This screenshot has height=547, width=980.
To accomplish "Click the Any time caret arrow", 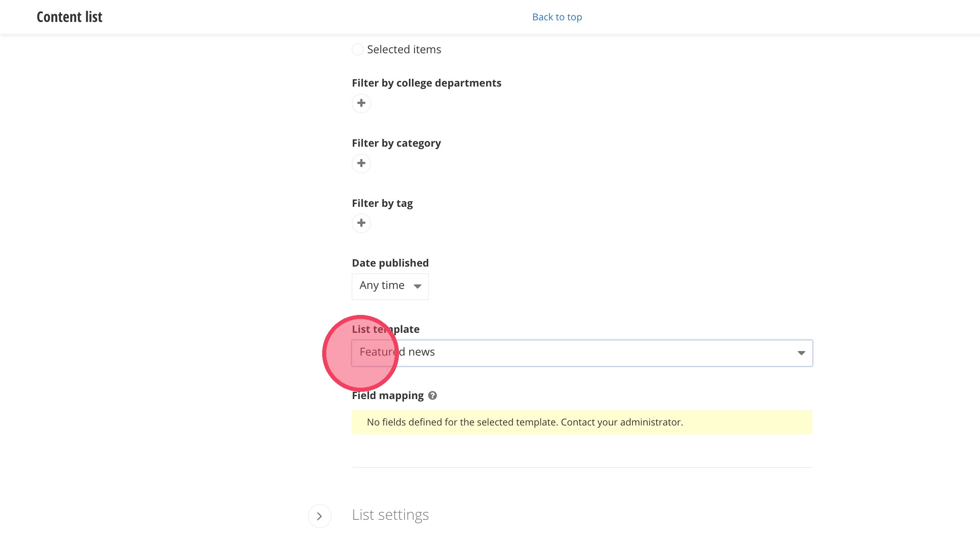I will 417,287.
